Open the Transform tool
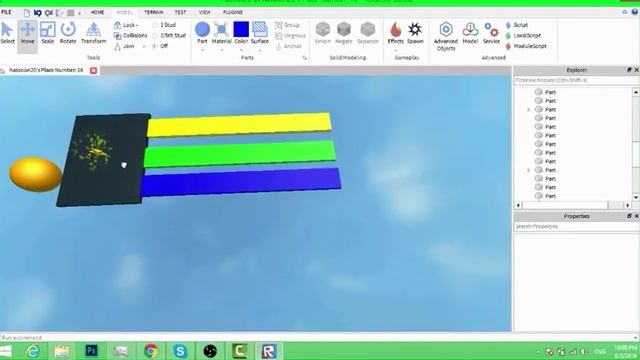This screenshot has width=640, height=360. click(x=93, y=33)
